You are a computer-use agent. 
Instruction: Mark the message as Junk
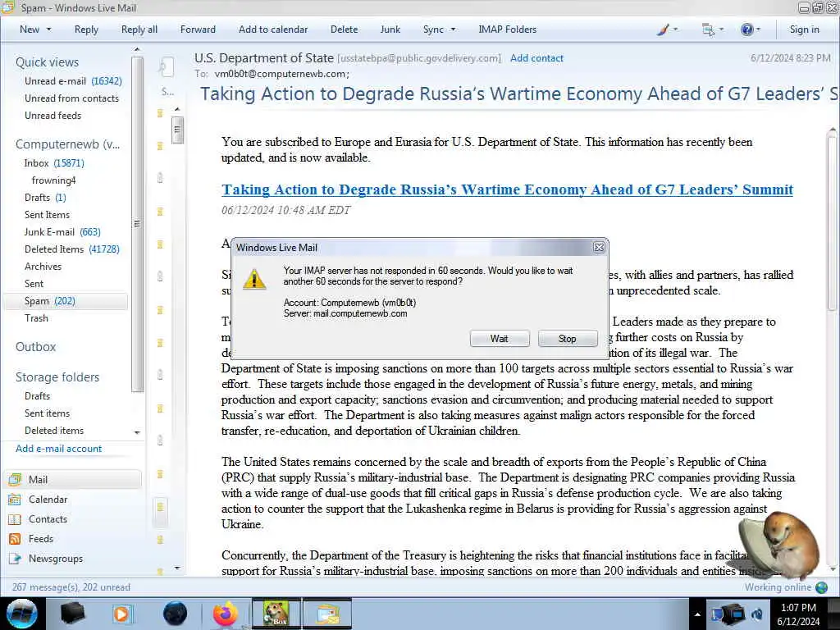[390, 30]
